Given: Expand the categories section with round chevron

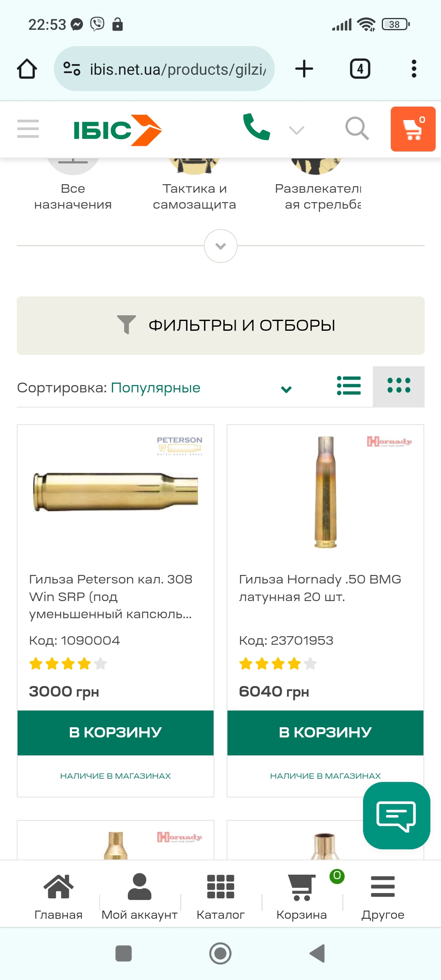Looking at the screenshot, I should (220, 246).
